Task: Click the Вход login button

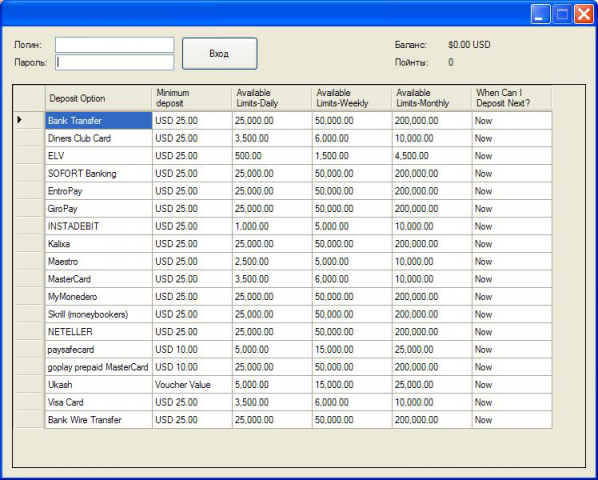Action: (x=220, y=54)
